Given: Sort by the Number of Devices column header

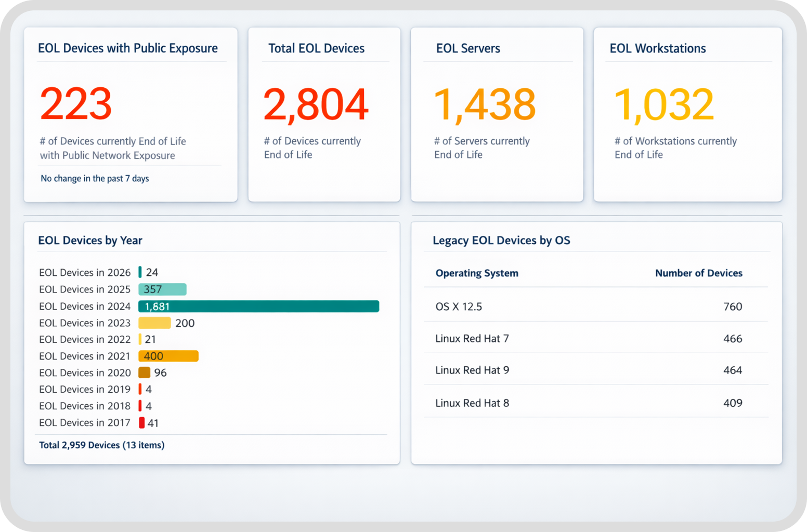Looking at the screenshot, I should pyautogui.click(x=698, y=273).
